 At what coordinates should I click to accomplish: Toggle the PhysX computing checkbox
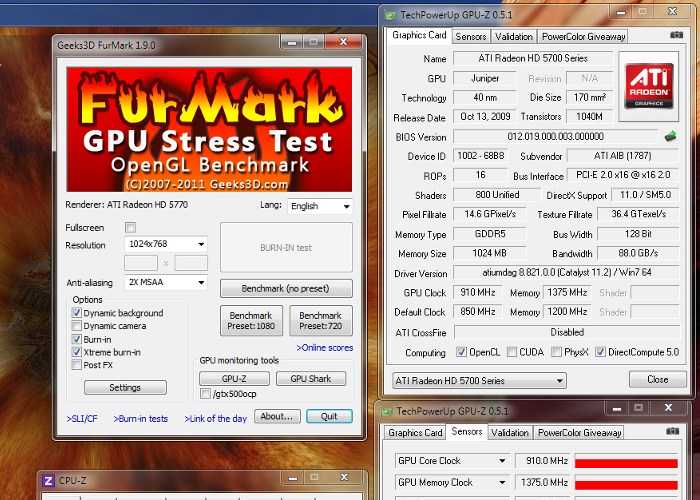556,352
